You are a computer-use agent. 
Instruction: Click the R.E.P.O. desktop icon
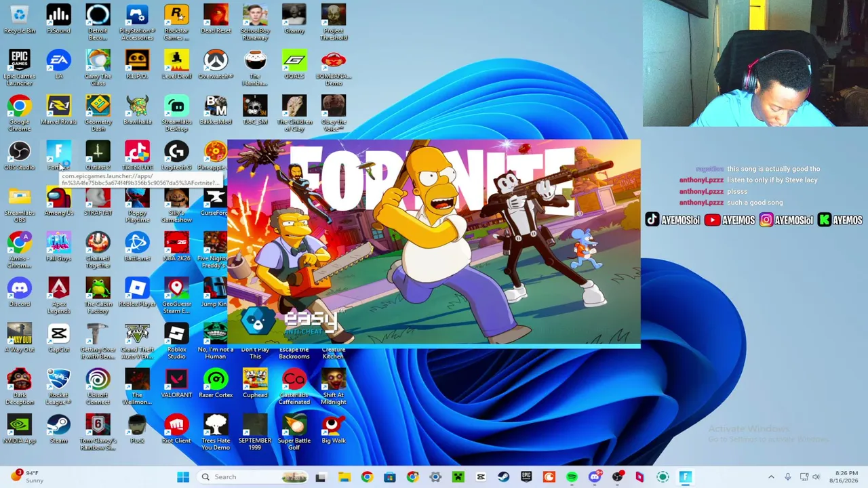[x=137, y=64]
